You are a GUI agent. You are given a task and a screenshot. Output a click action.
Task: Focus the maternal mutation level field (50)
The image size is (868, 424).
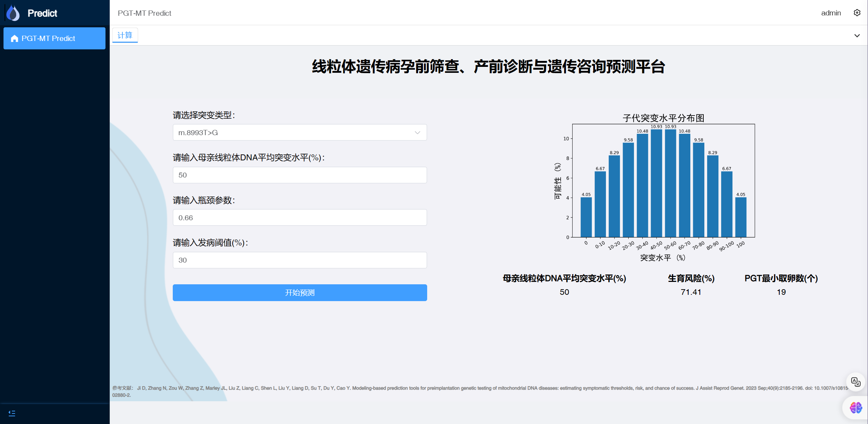(300, 175)
